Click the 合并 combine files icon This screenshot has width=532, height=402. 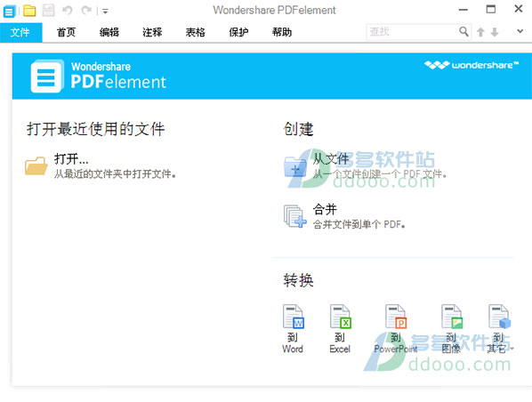point(294,216)
